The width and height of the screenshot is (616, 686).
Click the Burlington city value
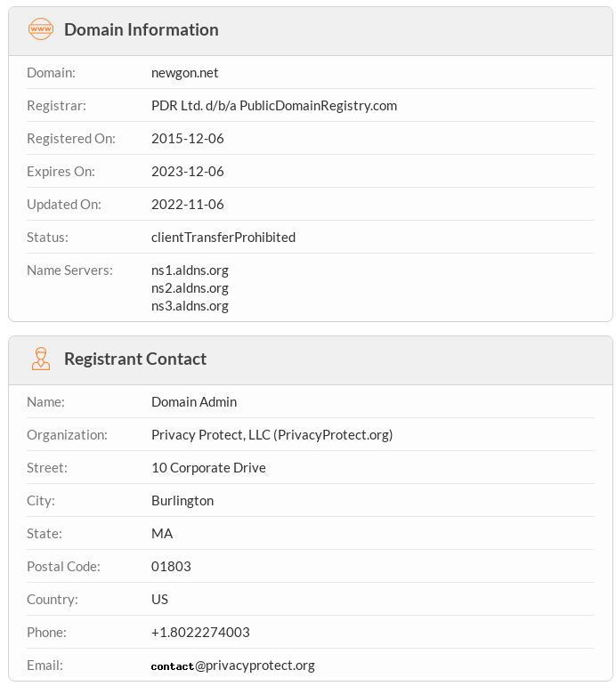182,501
